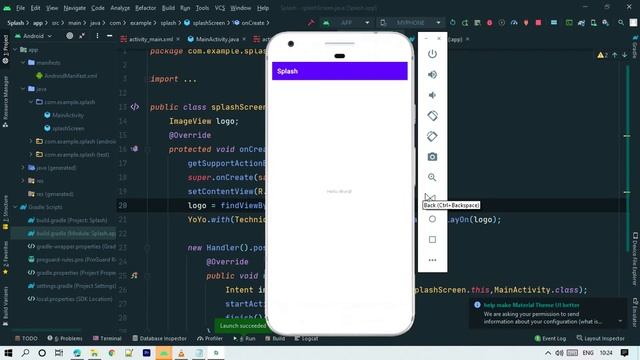Switch to MainActivity.java editor tab
Screen dimensions: 640x360
[217, 39]
